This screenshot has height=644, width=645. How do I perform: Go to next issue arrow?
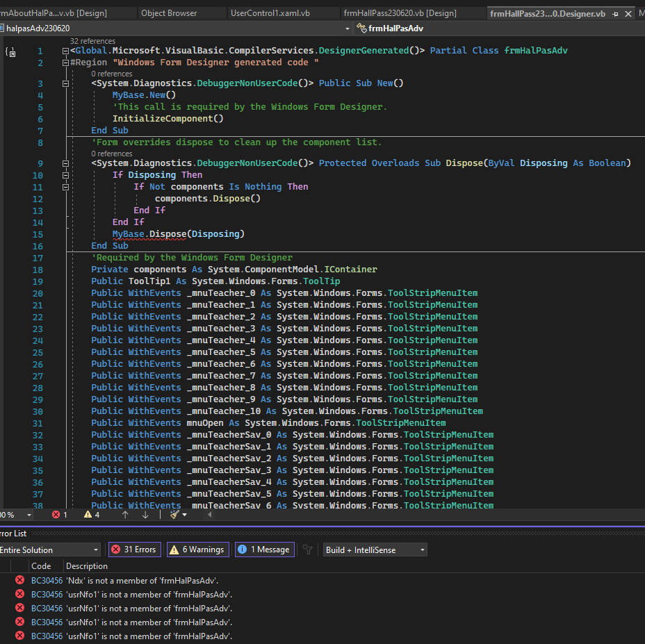[145, 515]
